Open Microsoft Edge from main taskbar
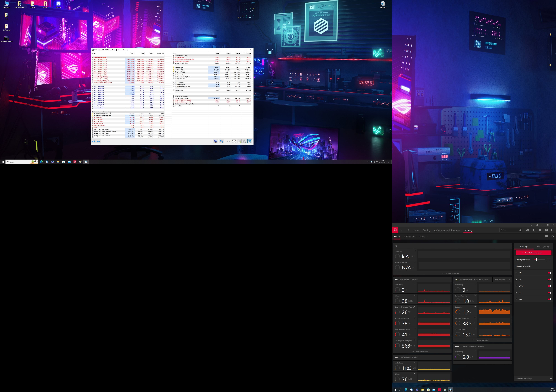The width and height of the screenshot is (556, 392). click(41, 162)
